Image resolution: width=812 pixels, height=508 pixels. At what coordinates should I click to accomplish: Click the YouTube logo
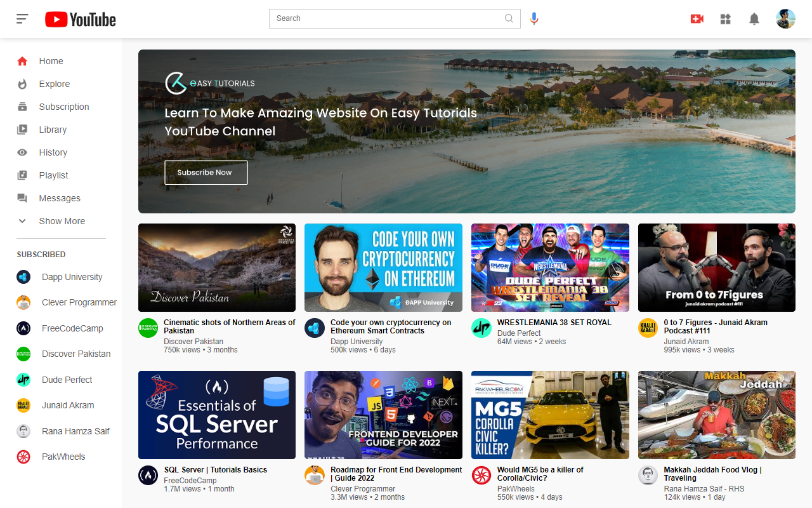(81, 20)
